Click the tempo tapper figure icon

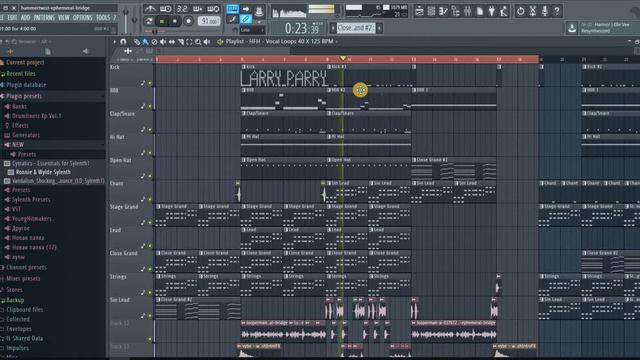pos(504,11)
